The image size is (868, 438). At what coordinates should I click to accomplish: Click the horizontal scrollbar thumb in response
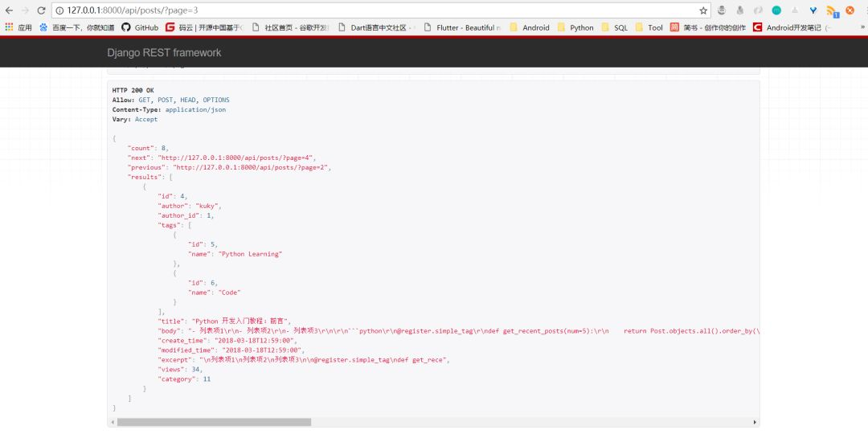pyautogui.click(x=214, y=423)
